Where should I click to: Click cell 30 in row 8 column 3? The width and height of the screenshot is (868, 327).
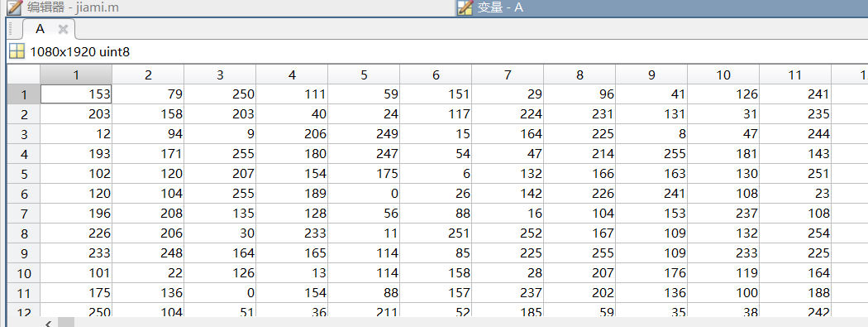pos(221,233)
